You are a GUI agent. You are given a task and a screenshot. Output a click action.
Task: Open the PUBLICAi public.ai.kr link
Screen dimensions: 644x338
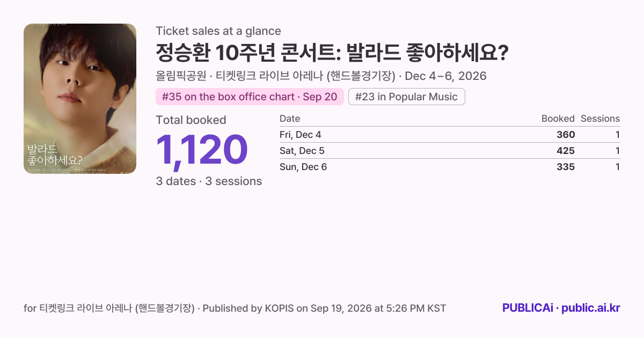pos(561,308)
